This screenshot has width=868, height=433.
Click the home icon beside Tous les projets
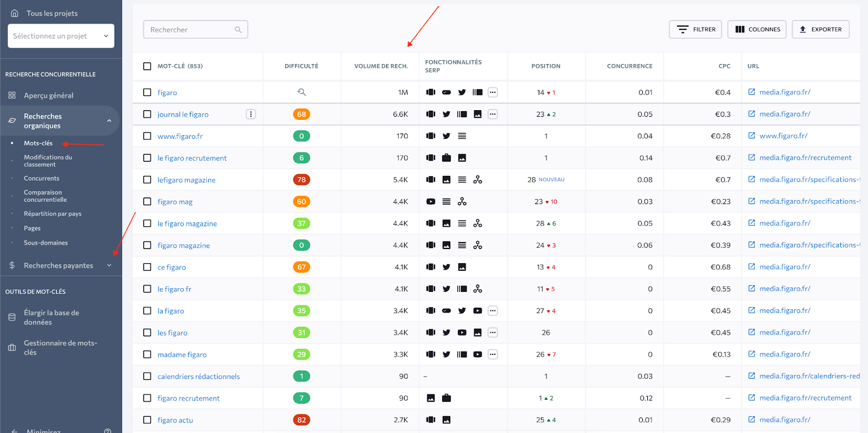pyautogui.click(x=15, y=13)
